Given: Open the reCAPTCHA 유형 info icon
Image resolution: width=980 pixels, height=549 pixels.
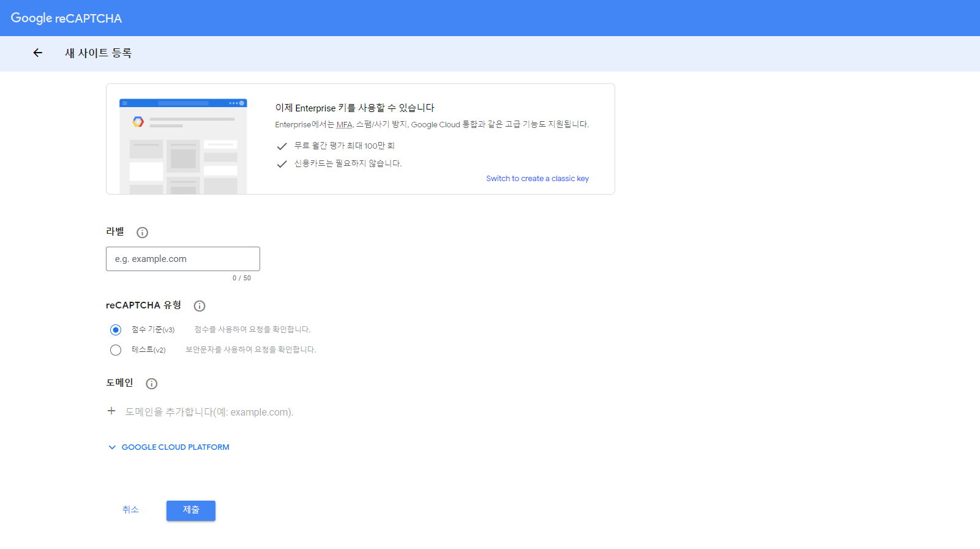Looking at the screenshot, I should [200, 306].
